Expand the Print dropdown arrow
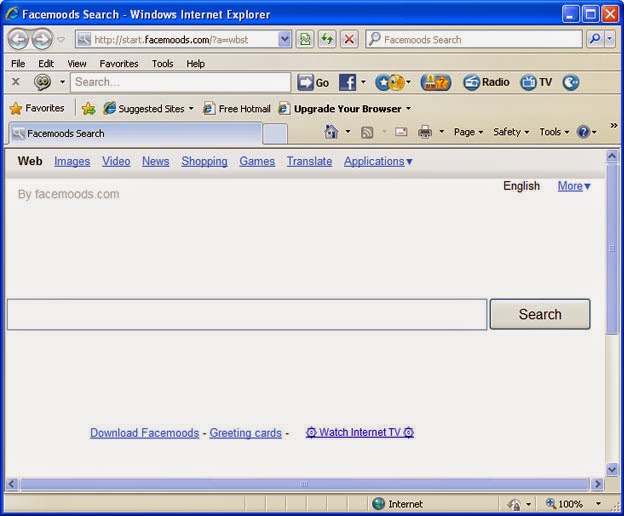Viewport: 624px width, 516px height. pos(441,132)
